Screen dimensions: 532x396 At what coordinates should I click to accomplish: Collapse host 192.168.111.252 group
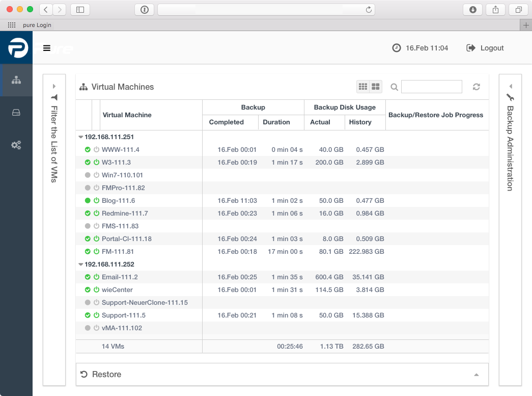pyautogui.click(x=81, y=264)
